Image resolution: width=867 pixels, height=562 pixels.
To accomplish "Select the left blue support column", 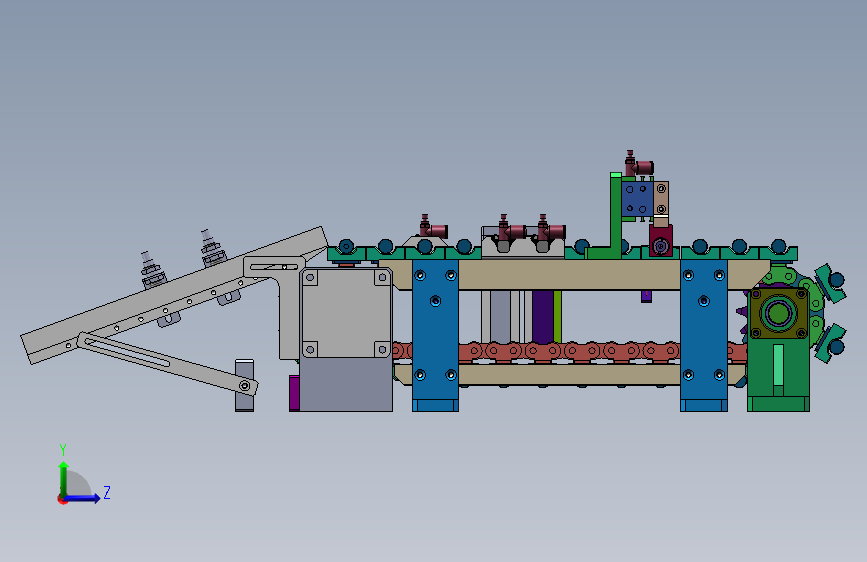I will tap(435, 335).
